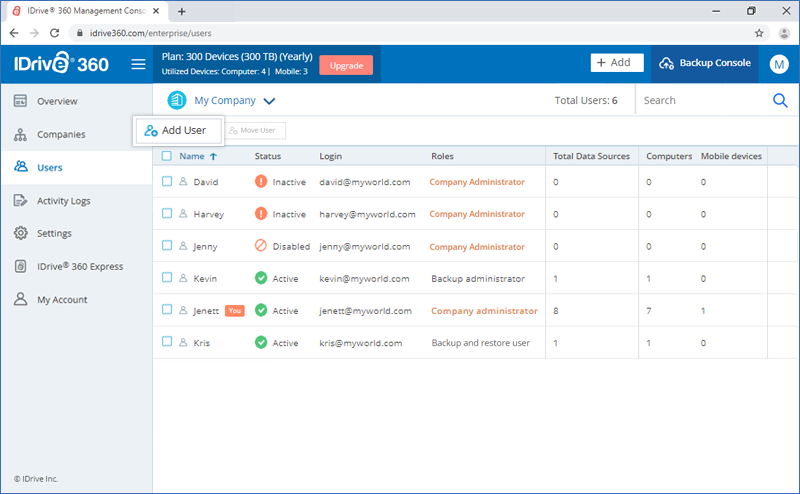Click the browser address bar URL

(x=151, y=33)
